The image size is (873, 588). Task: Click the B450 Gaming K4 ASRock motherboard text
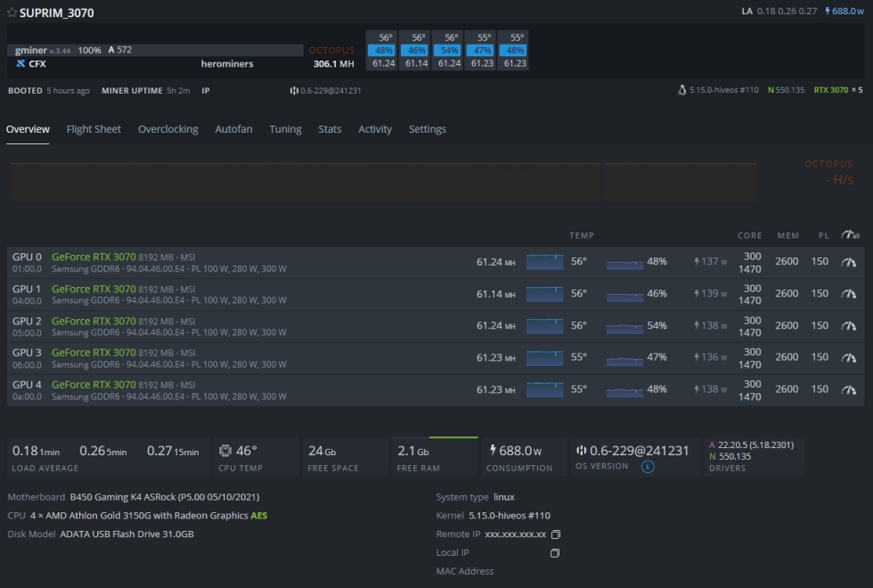tap(165, 497)
